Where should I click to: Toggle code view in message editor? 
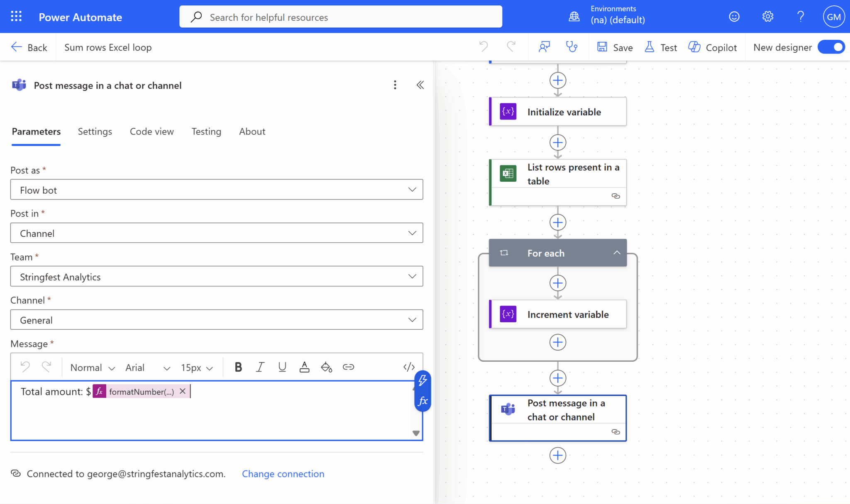409,367
